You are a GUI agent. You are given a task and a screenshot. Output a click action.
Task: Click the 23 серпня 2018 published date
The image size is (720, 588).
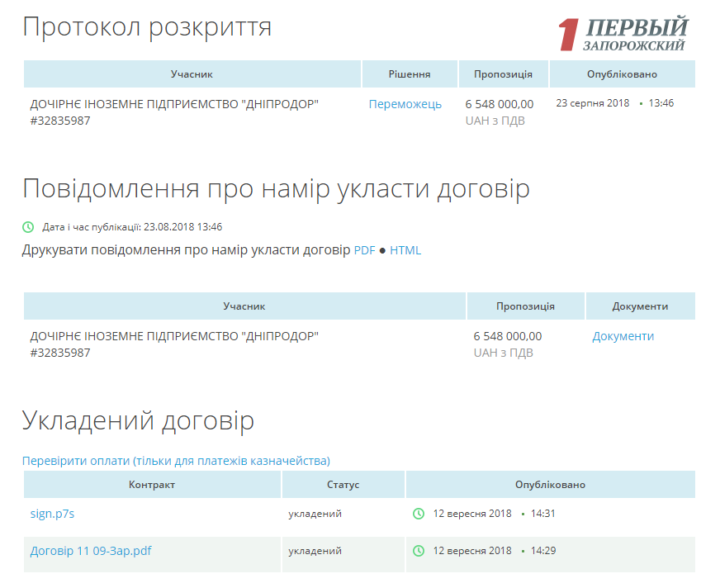pyautogui.click(x=592, y=104)
